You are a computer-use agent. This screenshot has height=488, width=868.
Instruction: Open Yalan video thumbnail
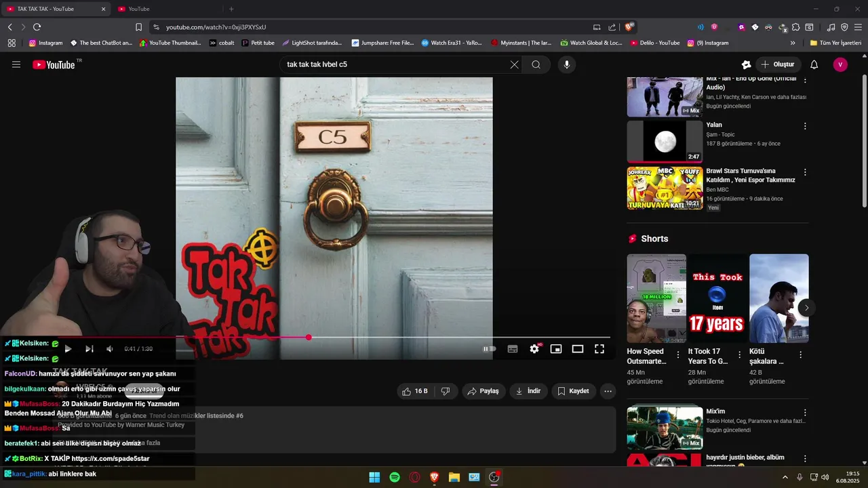click(665, 142)
